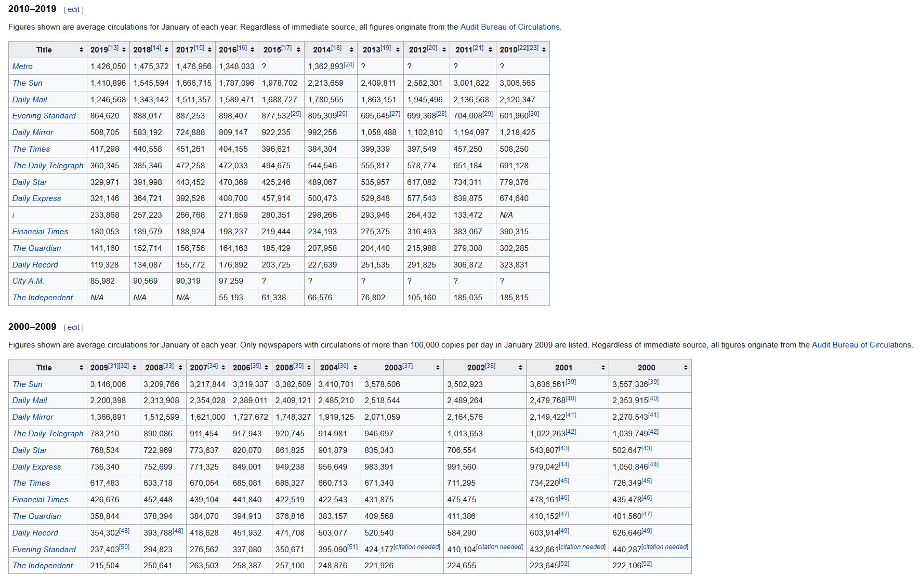Select City A.M. 2019 value 85,982

click(102, 281)
